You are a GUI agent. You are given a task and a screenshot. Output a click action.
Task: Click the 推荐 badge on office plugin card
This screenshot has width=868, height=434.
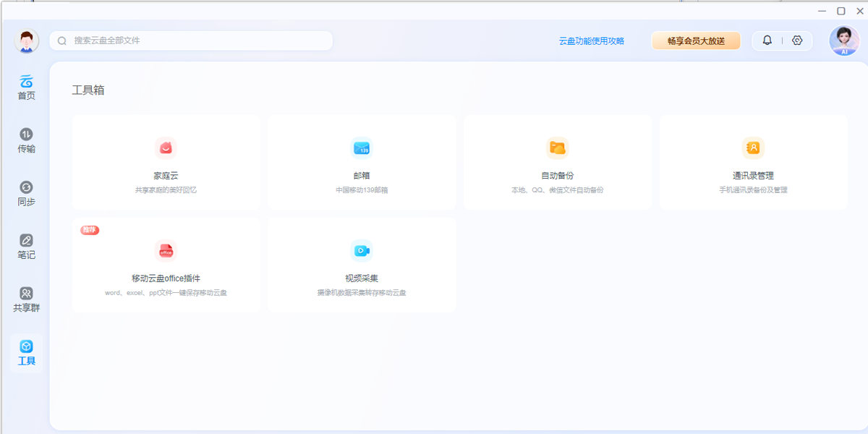click(89, 230)
